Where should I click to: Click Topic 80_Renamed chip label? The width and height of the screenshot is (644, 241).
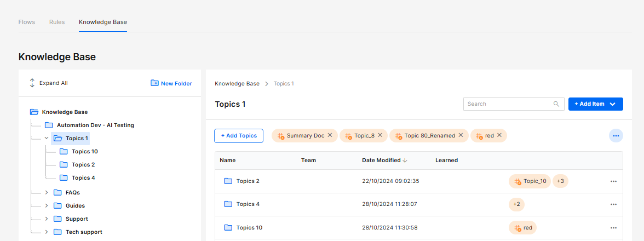click(x=429, y=135)
